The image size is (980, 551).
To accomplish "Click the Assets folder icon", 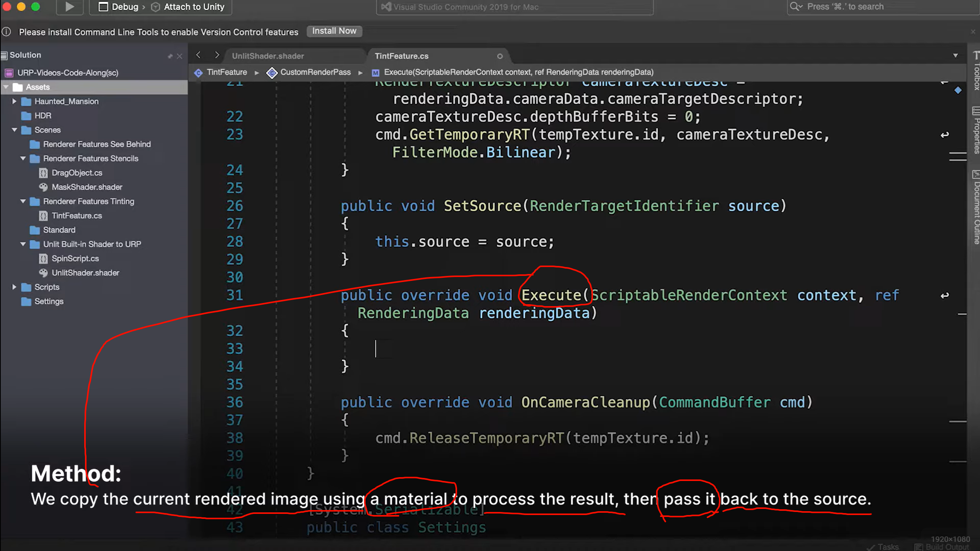I will [18, 87].
